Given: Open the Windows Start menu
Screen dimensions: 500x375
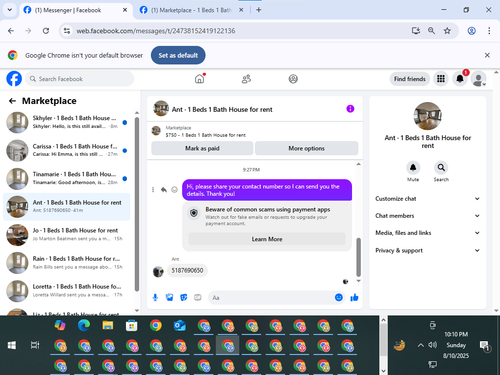Looking at the screenshot, I should (x=12, y=345).
